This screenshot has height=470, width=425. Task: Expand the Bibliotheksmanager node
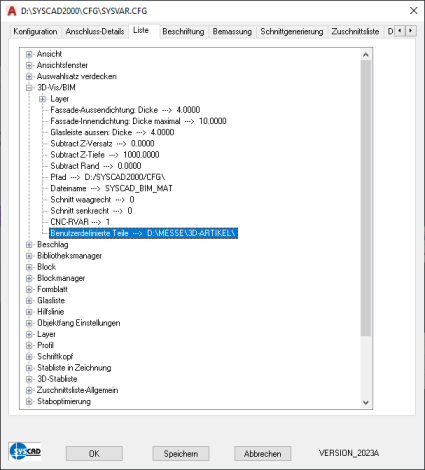click(29, 256)
